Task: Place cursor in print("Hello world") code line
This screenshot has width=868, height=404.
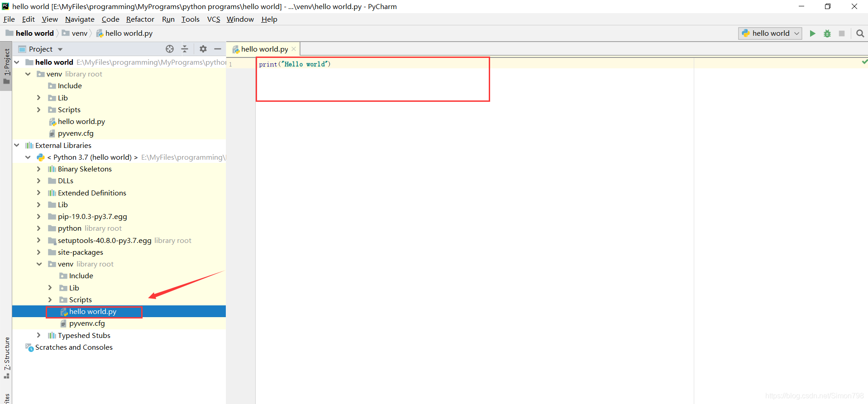Action: [x=295, y=64]
